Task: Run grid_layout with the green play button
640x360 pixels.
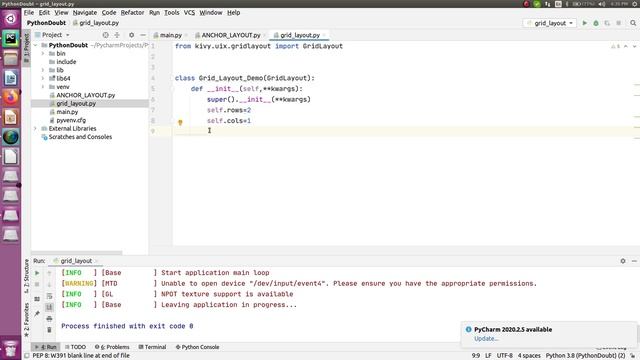Action: 584,23
